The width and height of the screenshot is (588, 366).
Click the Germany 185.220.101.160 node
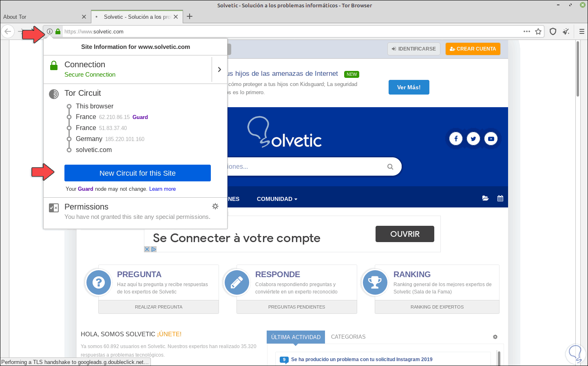(110, 139)
